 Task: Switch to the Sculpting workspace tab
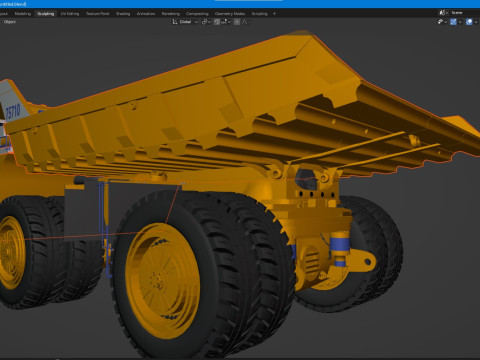46,14
